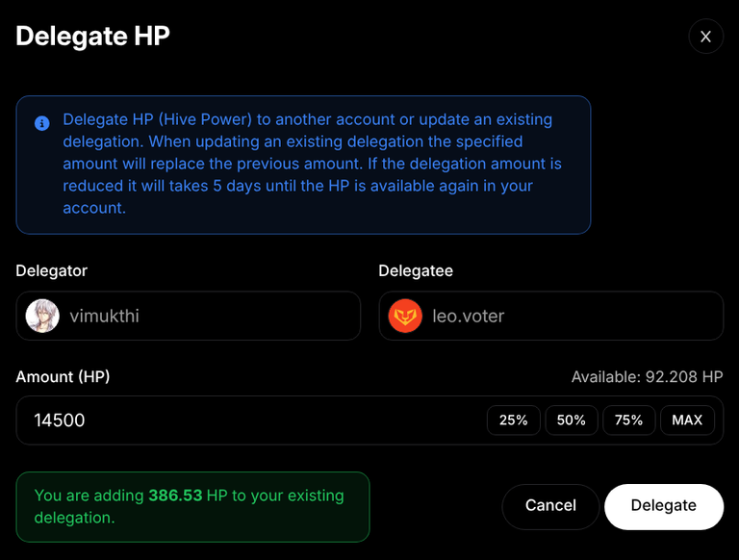This screenshot has width=739, height=560.
Task: Click the vimukthi profile avatar
Action: click(42, 316)
